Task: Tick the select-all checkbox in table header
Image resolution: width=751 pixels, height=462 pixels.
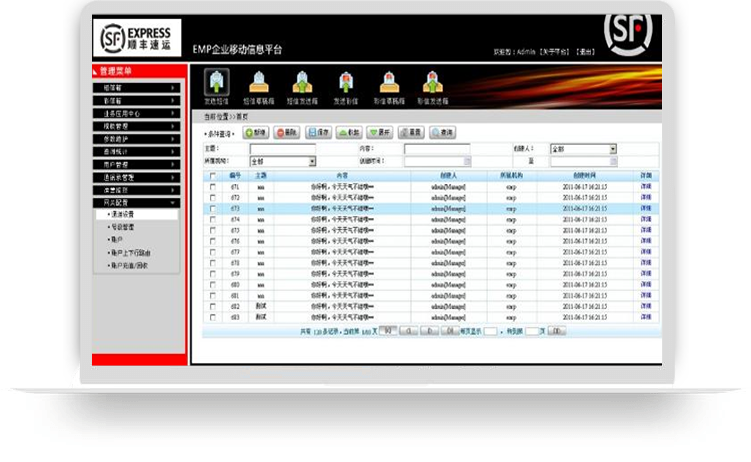Action: point(213,176)
